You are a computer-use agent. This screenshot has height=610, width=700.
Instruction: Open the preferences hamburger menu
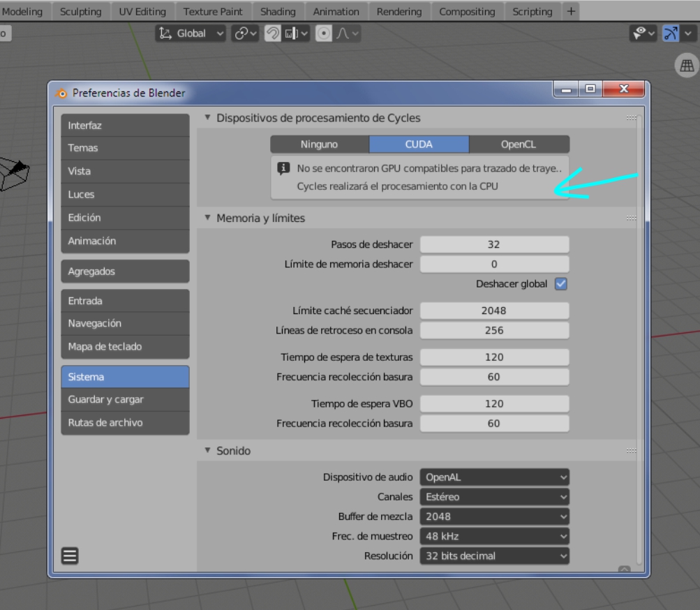click(x=70, y=556)
